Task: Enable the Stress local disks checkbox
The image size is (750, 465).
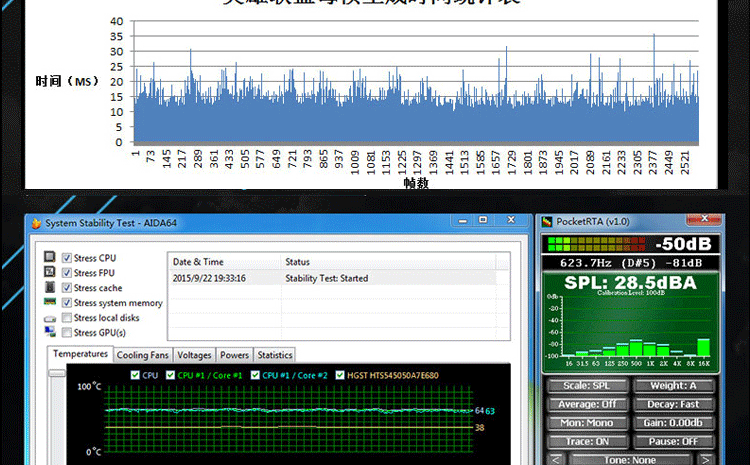Action: [67, 318]
